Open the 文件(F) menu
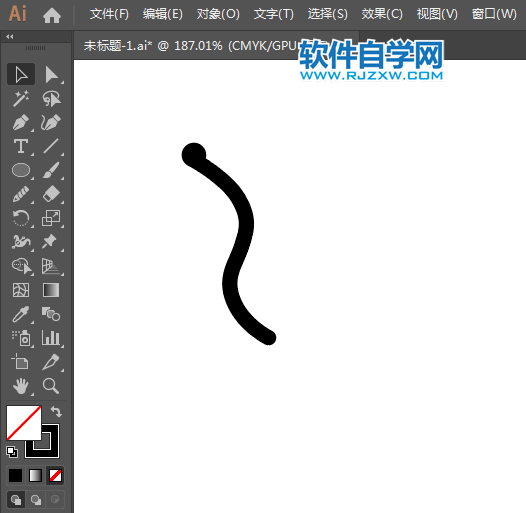This screenshot has height=513, width=526. (109, 14)
